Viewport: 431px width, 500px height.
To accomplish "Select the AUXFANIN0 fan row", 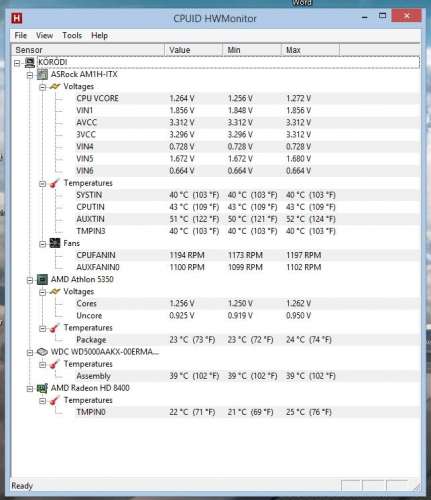I will click(x=247, y=267).
